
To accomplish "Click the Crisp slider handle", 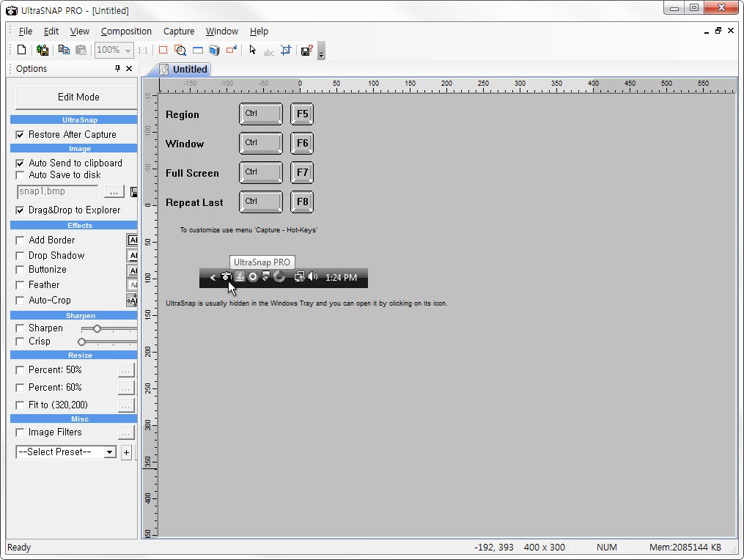I will (81, 342).
